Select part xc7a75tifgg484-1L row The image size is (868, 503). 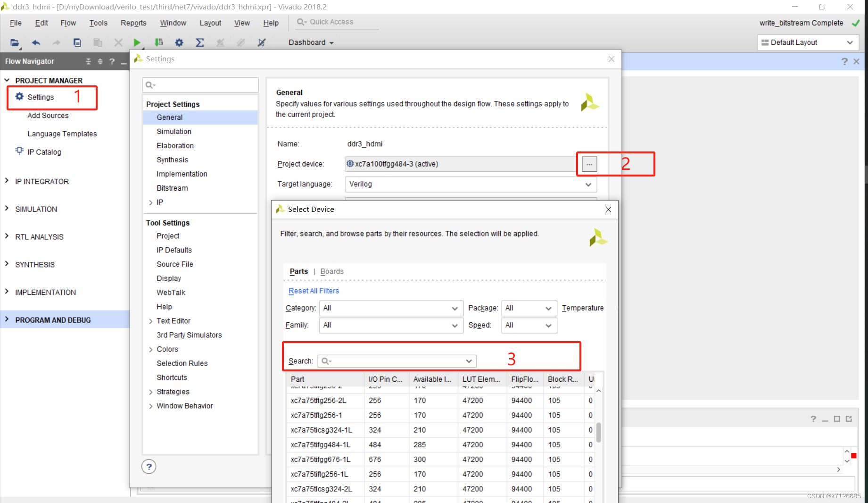click(x=439, y=445)
